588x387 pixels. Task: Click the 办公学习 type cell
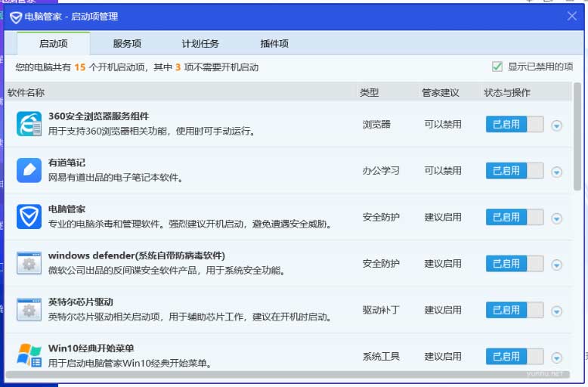(x=381, y=171)
